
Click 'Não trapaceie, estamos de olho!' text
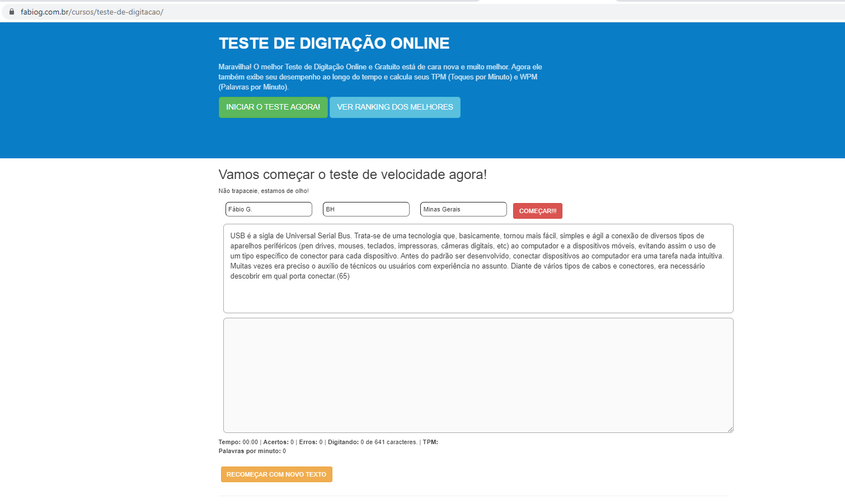(264, 191)
